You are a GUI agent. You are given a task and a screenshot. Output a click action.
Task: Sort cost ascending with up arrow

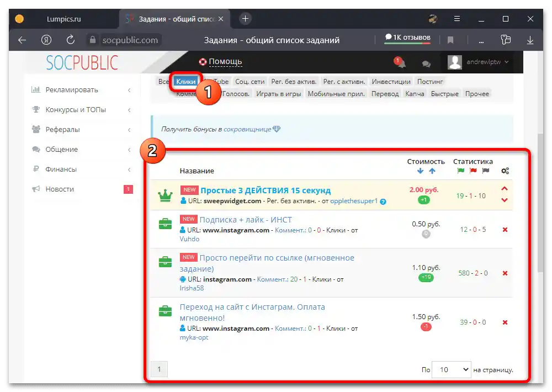click(432, 171)
